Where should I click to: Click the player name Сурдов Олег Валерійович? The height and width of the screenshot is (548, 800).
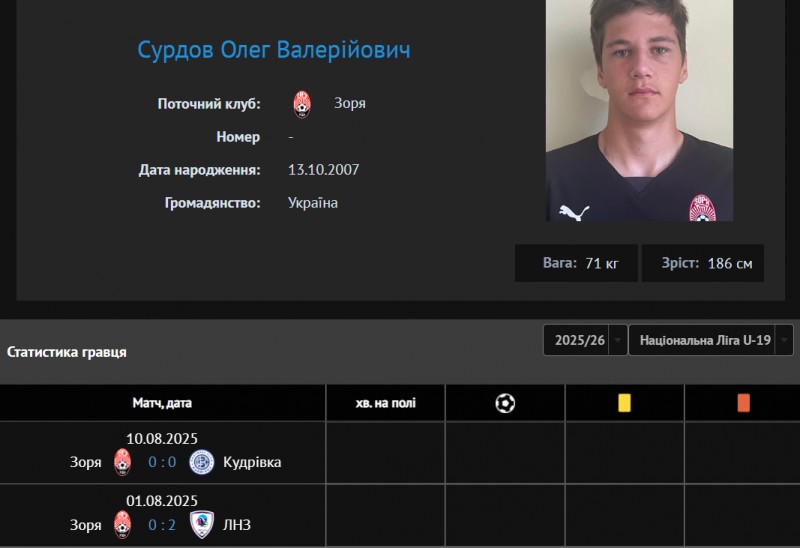coord(274,50)
